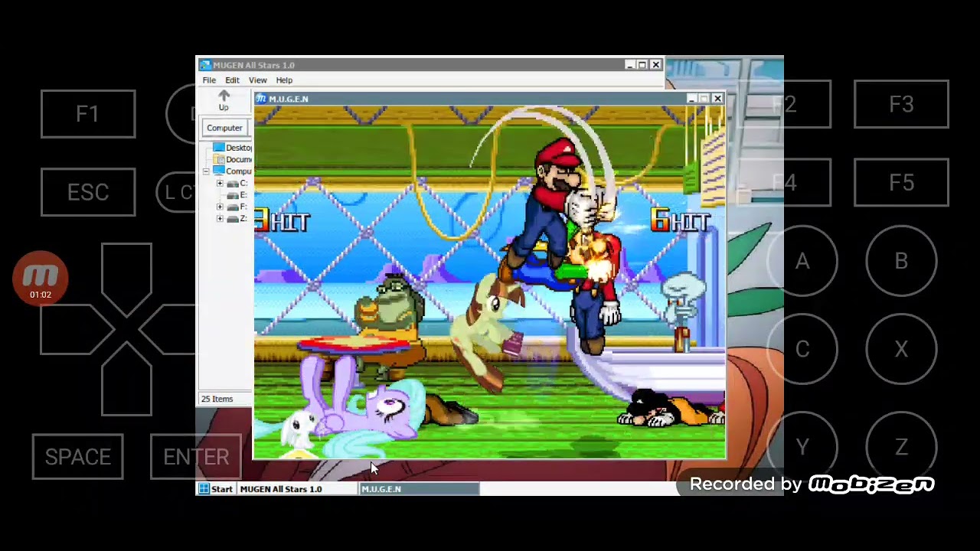Open the View menu
980x551 pixels.
click(257, 80)
